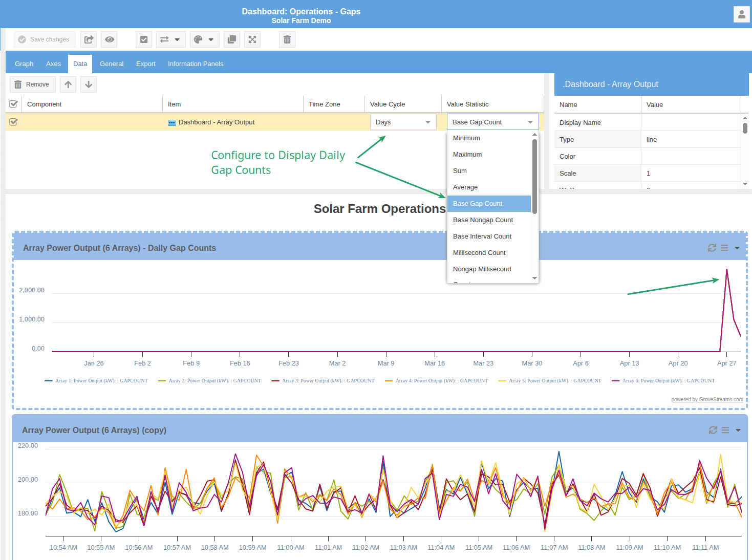
Task: Click the Display Name value field
Action: point(691,122)
